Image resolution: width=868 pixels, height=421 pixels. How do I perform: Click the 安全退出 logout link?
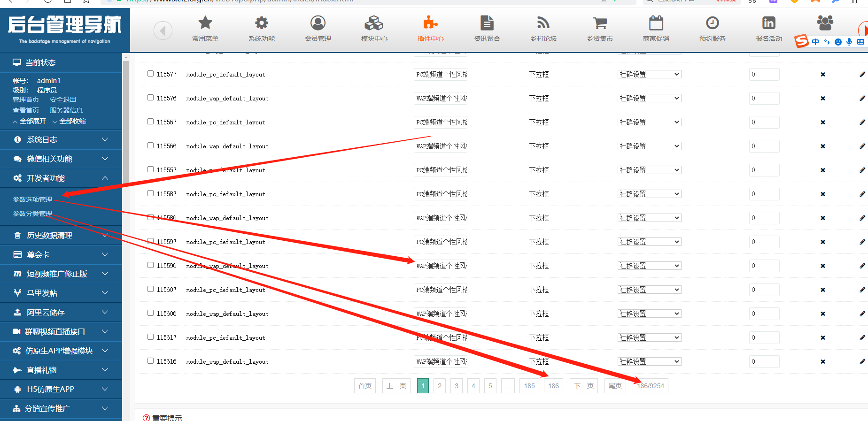(x=63, y=100)
